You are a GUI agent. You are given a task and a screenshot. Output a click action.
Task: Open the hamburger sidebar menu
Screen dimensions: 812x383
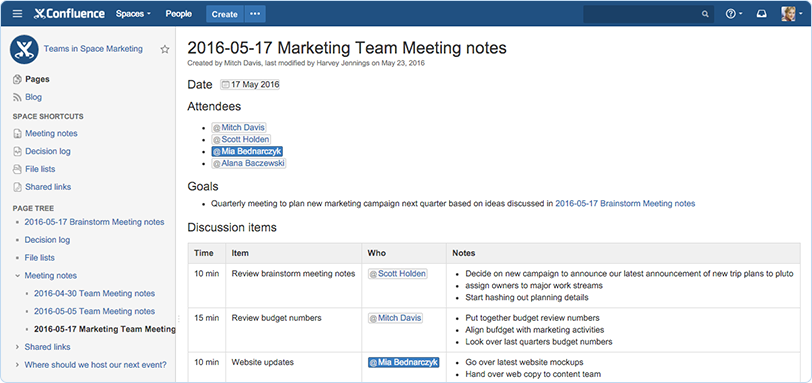point(18,14)
